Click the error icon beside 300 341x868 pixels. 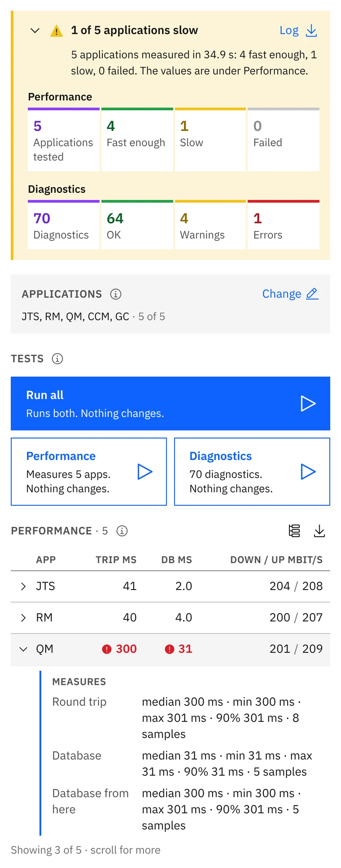tap(107, 649)
